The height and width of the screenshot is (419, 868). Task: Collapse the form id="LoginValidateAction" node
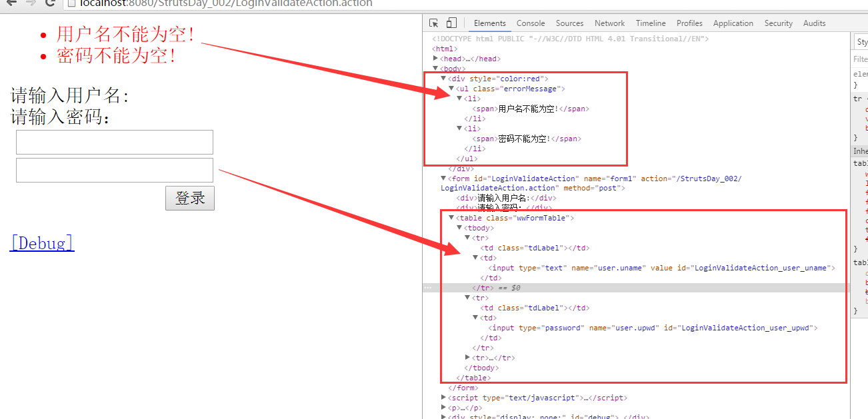click(x=443, y=179)
